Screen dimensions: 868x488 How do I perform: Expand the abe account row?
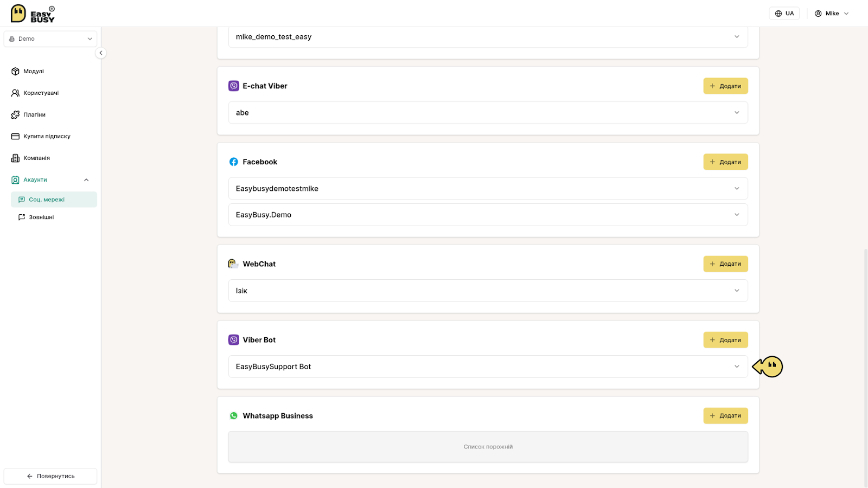click(x=488, y=113)
